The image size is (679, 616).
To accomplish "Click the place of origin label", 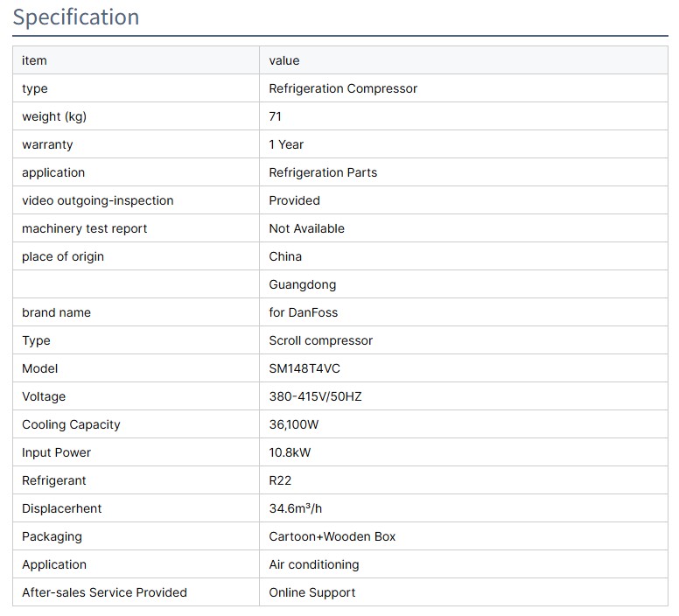I will point(63,256).
